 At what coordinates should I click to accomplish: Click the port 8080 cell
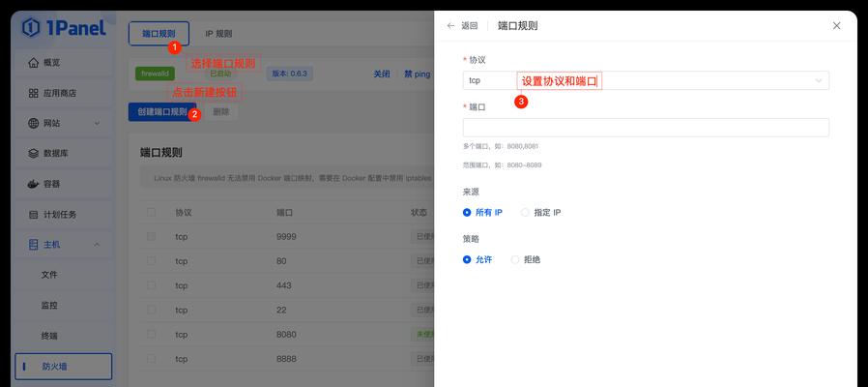[x=286, y=335]
